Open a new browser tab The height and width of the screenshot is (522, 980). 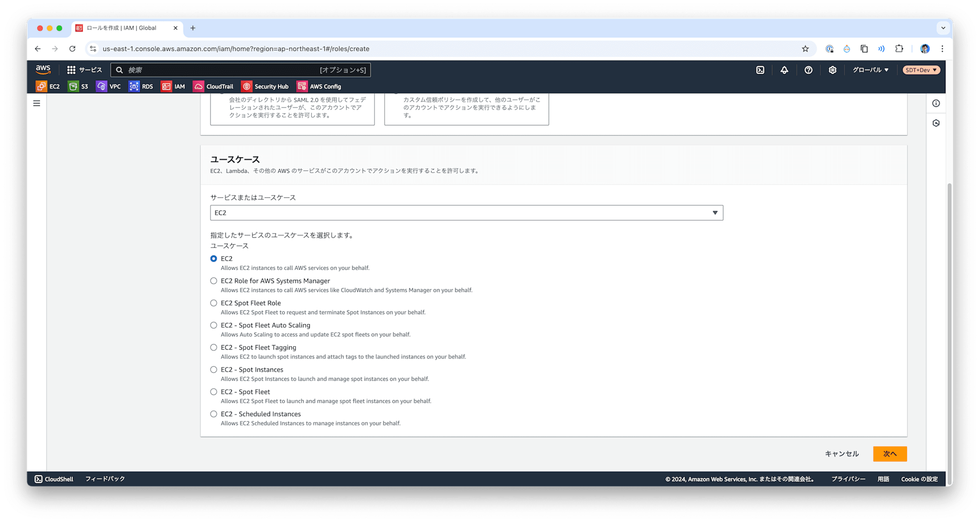(193, 28)
